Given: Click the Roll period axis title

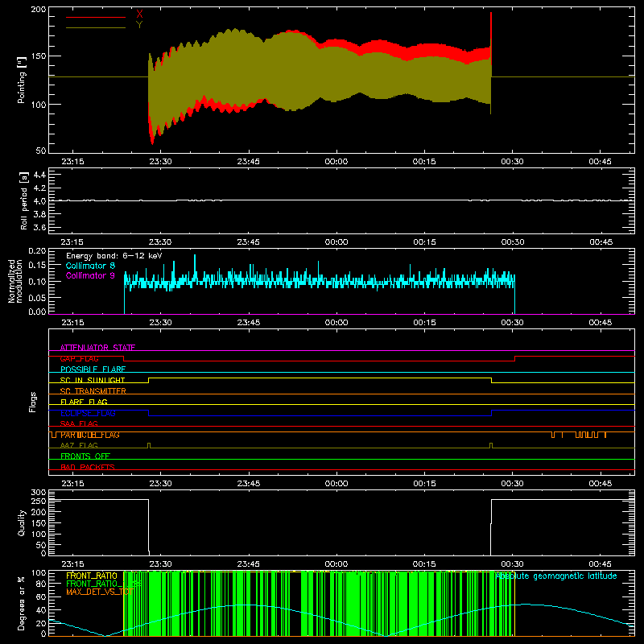Looking at the screenshot, I should [x=24, y=200].
